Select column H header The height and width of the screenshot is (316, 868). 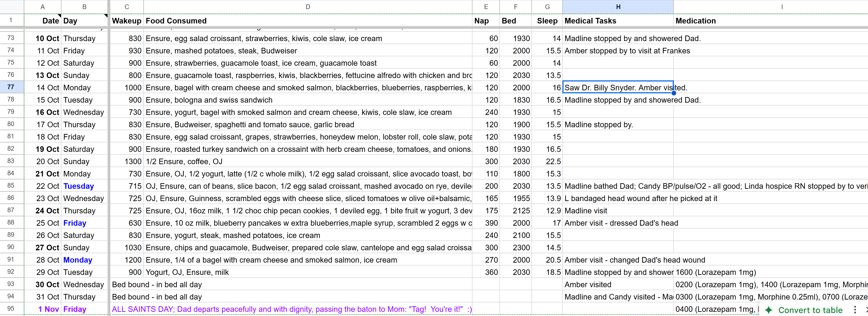[x=618, y=7]
